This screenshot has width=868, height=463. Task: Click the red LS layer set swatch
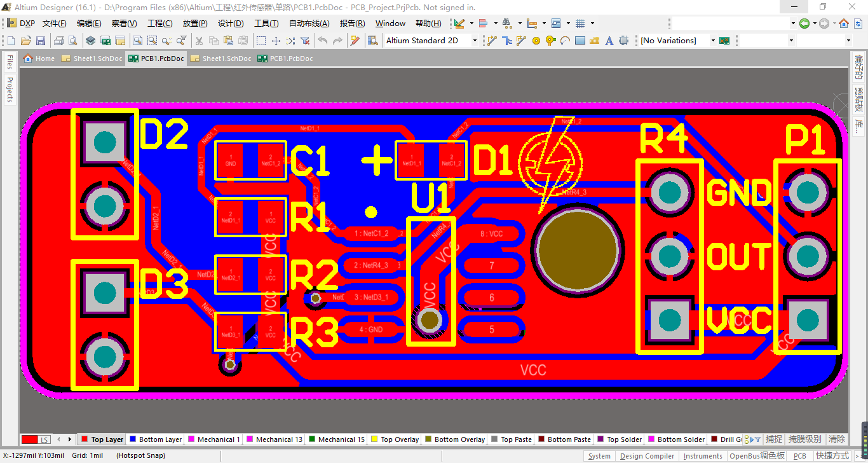[x=36, y=439]
